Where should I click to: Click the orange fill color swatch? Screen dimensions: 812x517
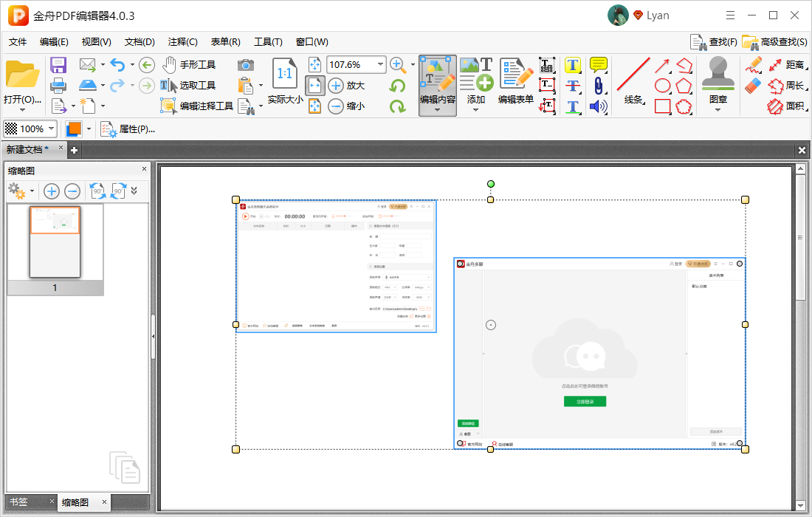coord(73,129)
